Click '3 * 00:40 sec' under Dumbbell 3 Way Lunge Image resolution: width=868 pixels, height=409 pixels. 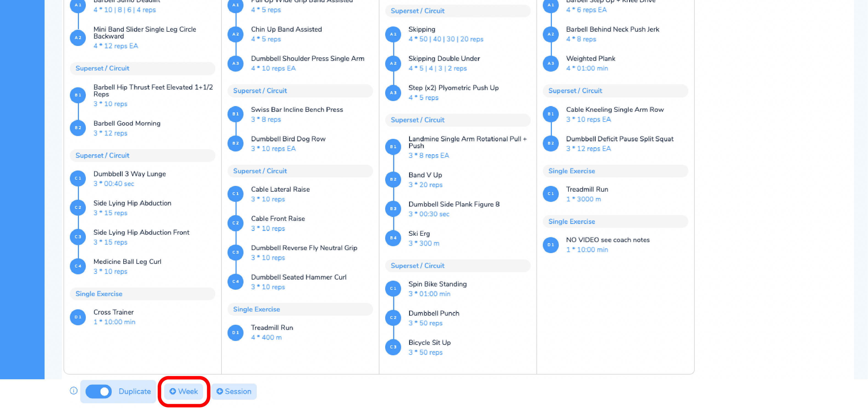[114, 184]
